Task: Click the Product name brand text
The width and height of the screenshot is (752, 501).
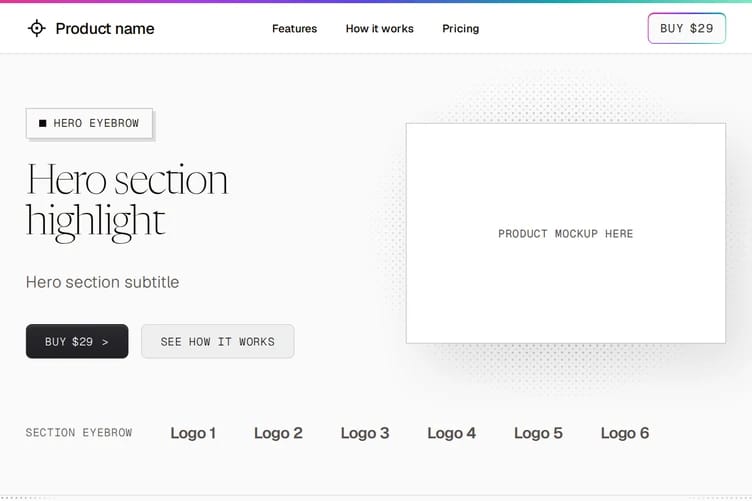Action: click(x=105, y=29)
